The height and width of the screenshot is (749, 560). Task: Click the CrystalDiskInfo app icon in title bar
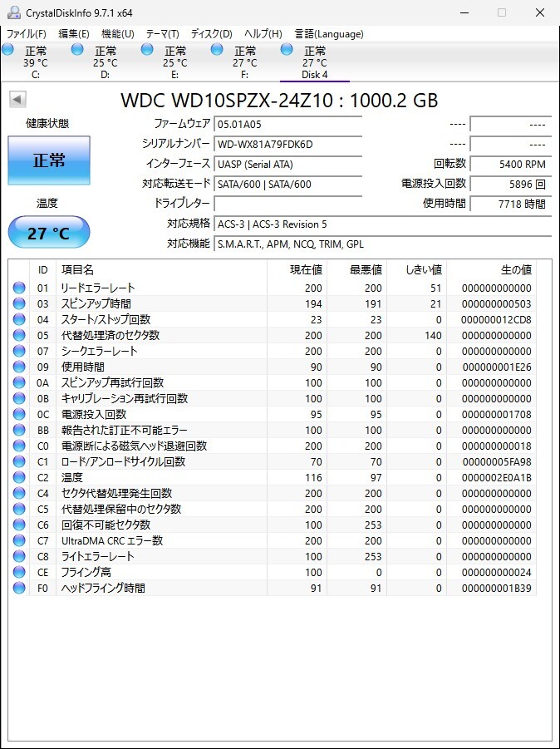[x=14, y=13]
